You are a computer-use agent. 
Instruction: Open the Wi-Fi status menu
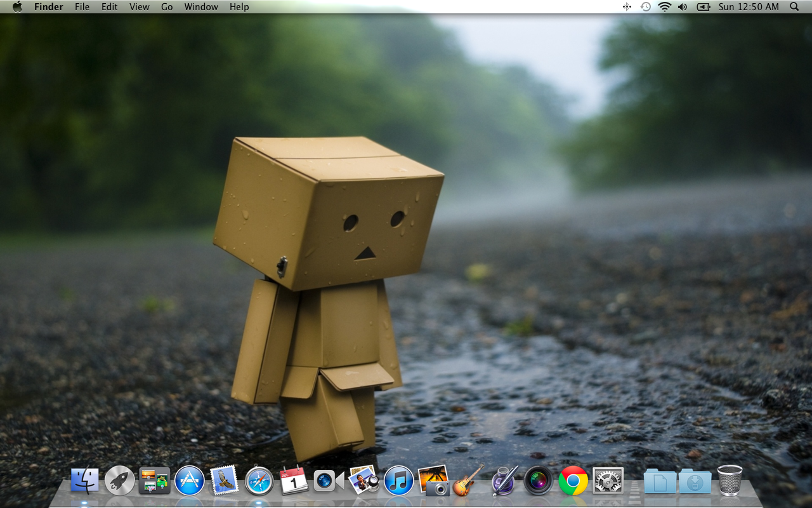[x=664, y=6]
